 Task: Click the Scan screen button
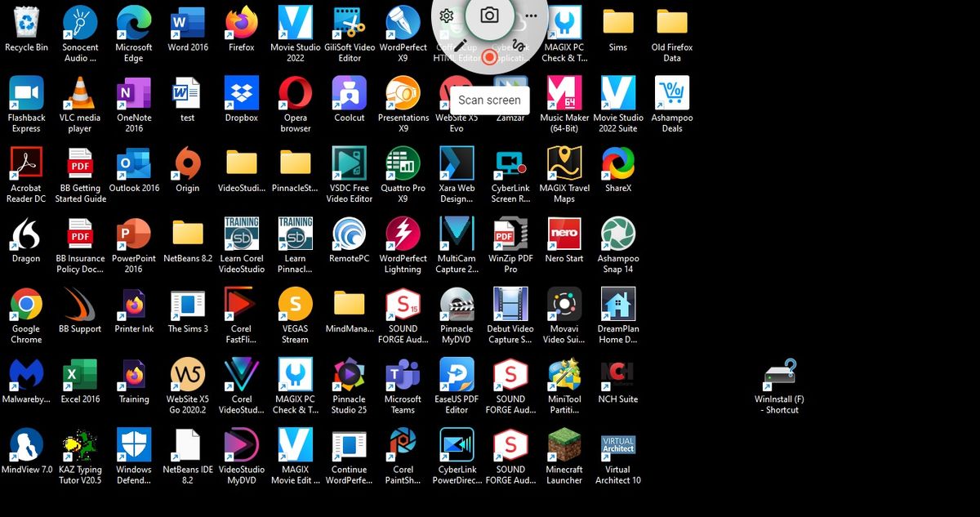coord(489,100)
